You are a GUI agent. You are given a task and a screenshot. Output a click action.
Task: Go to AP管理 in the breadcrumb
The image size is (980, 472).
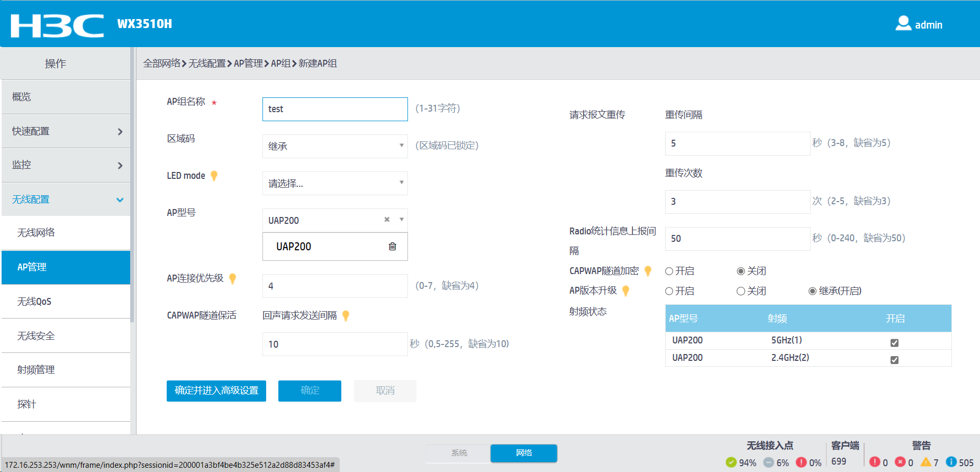point(248,63)
